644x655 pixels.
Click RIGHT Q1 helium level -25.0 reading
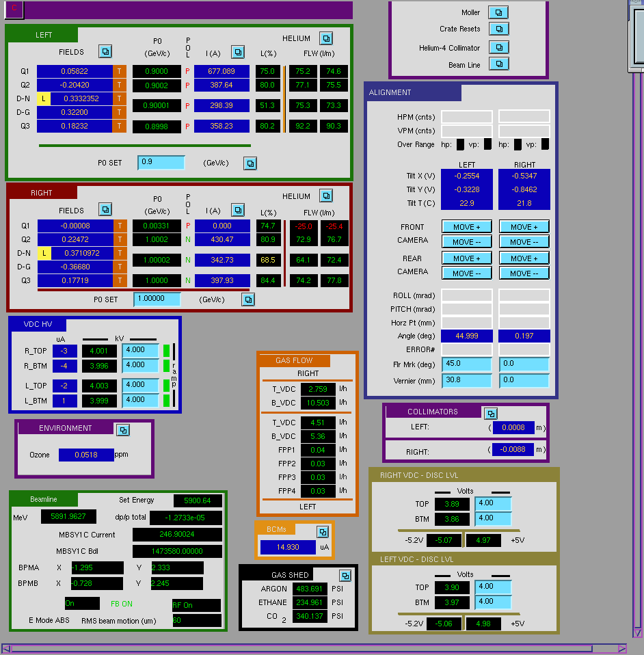[304, 226]
